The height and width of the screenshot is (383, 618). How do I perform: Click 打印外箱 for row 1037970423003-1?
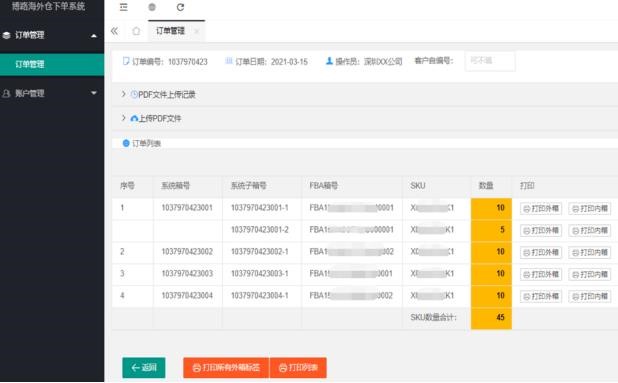point(541,274)
